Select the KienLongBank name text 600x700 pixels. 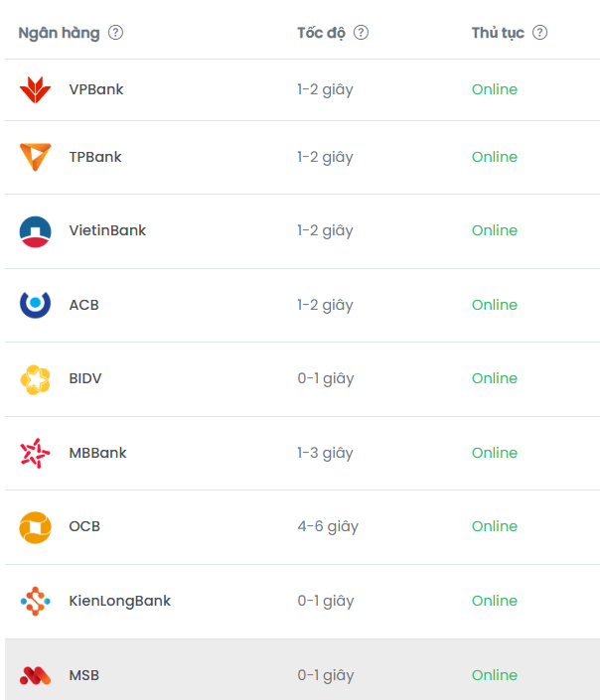click(120, 601)
